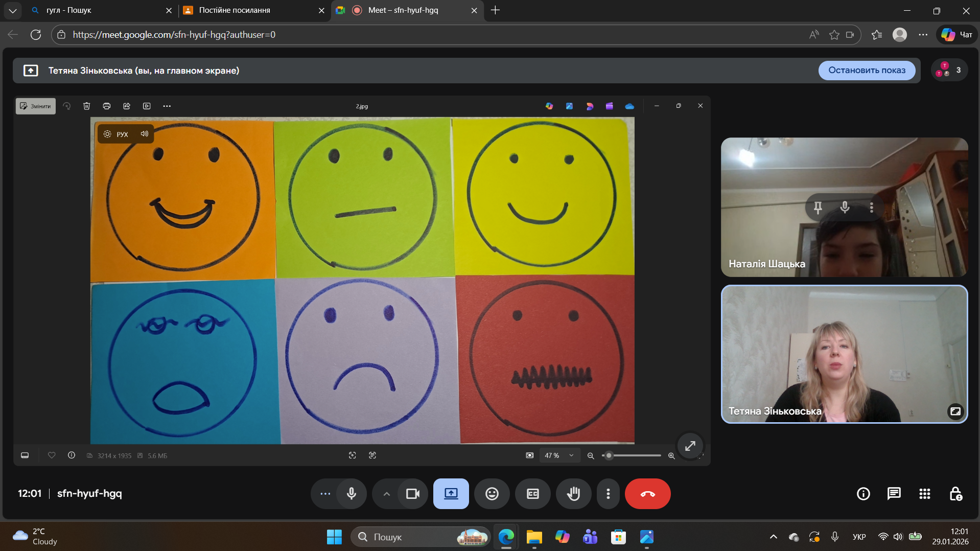Open the emoji reactions button
The width and height of the screenshot is (980, 551).
[492, 494]
